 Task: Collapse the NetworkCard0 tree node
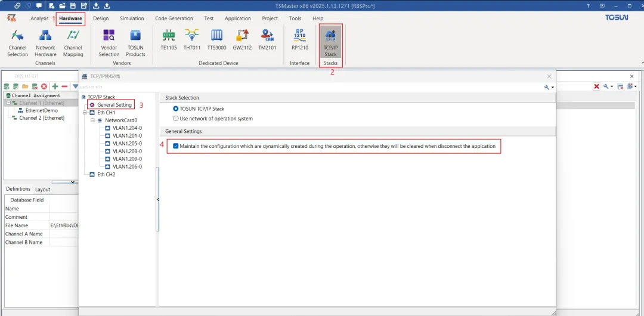92,120
